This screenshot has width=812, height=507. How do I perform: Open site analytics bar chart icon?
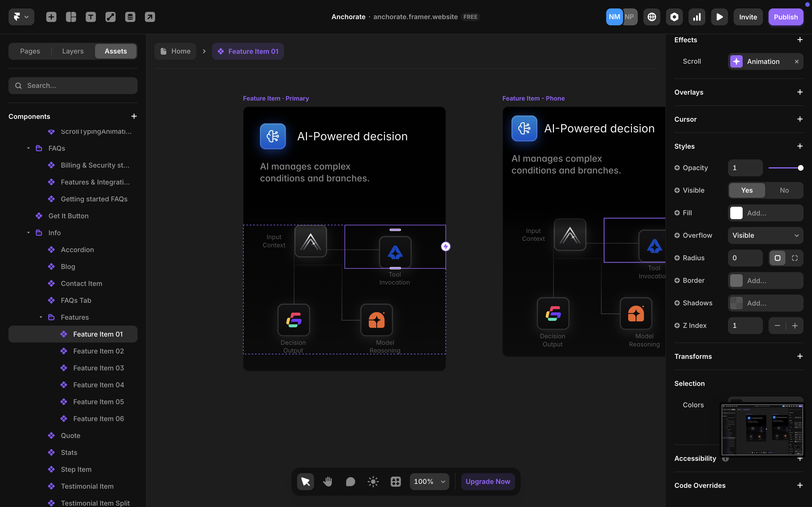697,17
